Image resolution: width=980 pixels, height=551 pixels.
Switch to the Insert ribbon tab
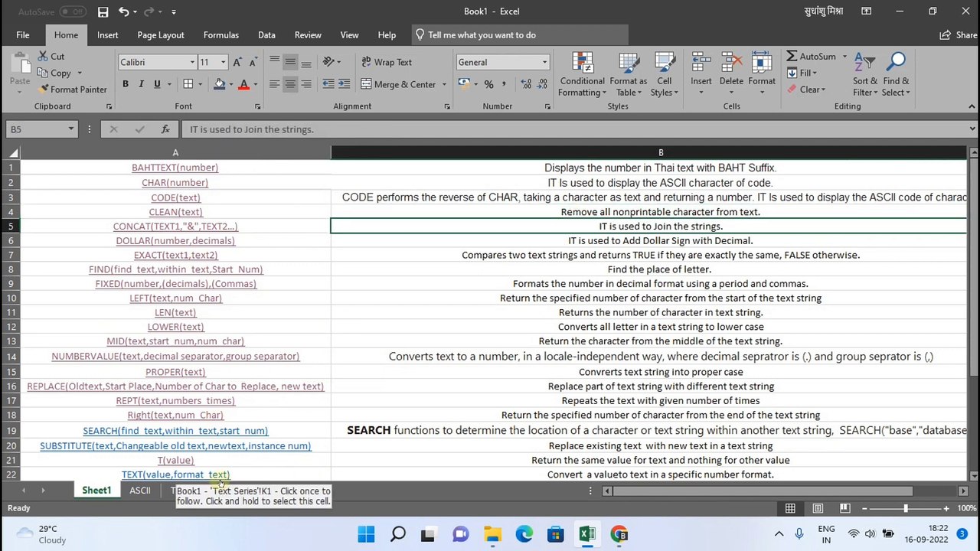click(107, 35)
